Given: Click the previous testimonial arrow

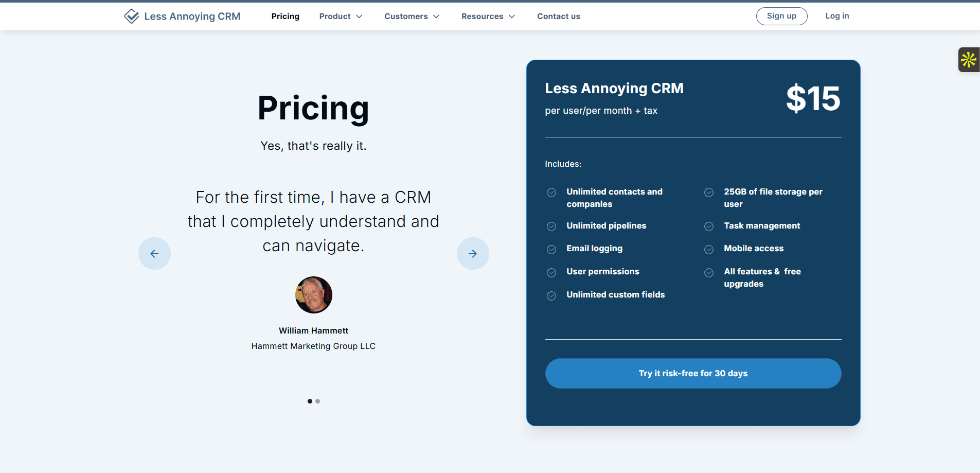Looking at the screenshot, I should pyautogui.click(x=154, y=253).
